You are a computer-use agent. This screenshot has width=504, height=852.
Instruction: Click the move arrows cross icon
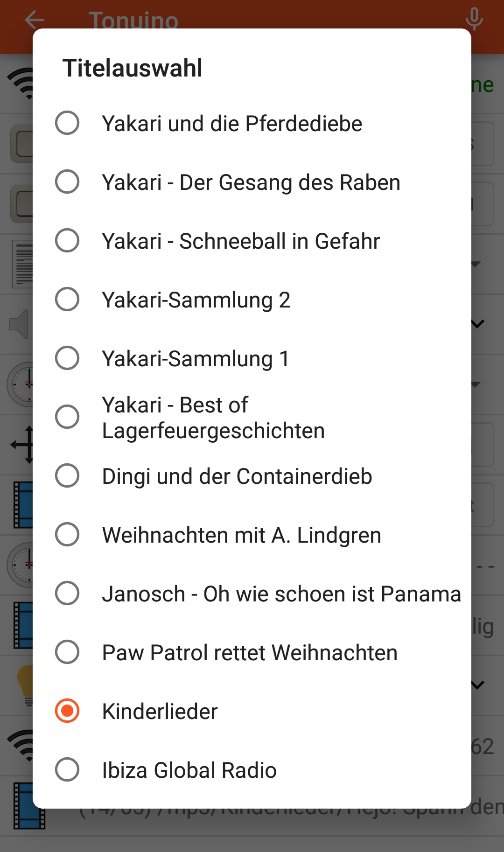pos(22,445)
